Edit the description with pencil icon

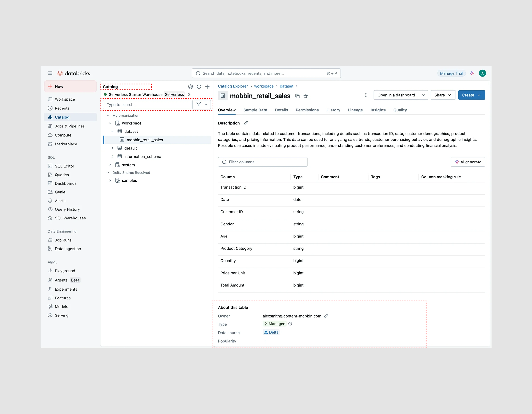(x=246, y=123)
